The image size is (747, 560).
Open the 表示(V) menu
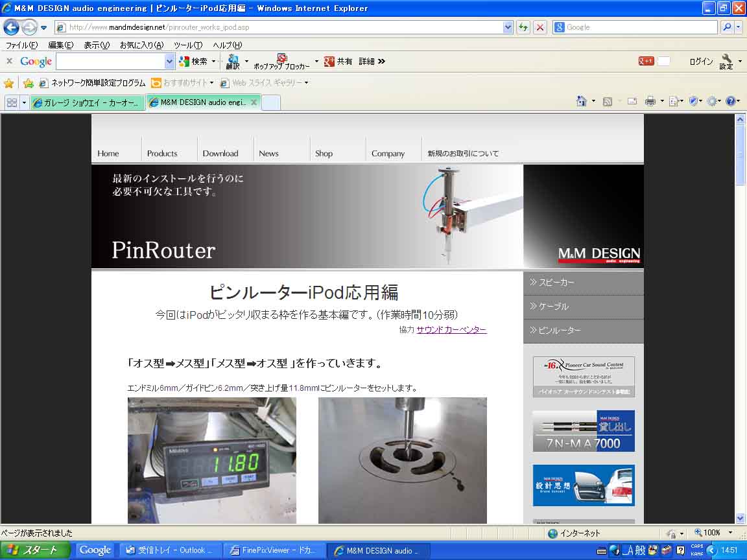(97, 45)
